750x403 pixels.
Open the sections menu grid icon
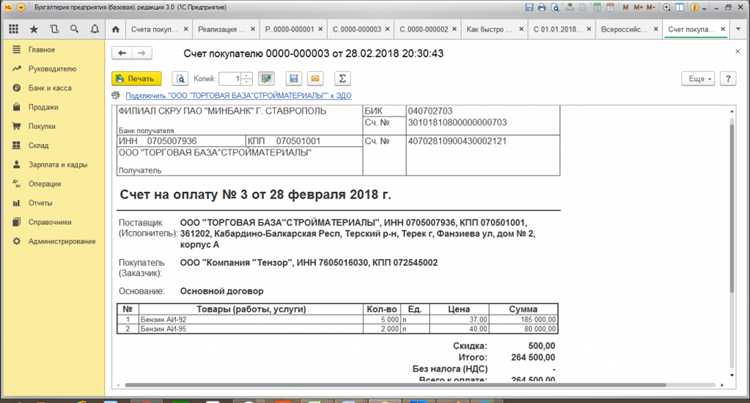pos(13,29)
